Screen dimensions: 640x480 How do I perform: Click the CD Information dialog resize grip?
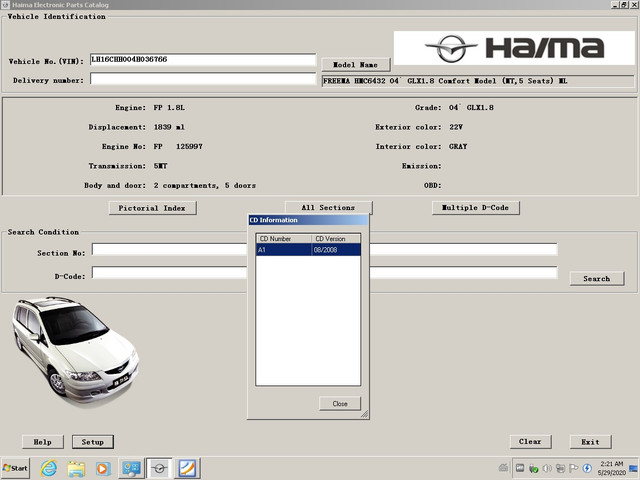pos(364,414)
